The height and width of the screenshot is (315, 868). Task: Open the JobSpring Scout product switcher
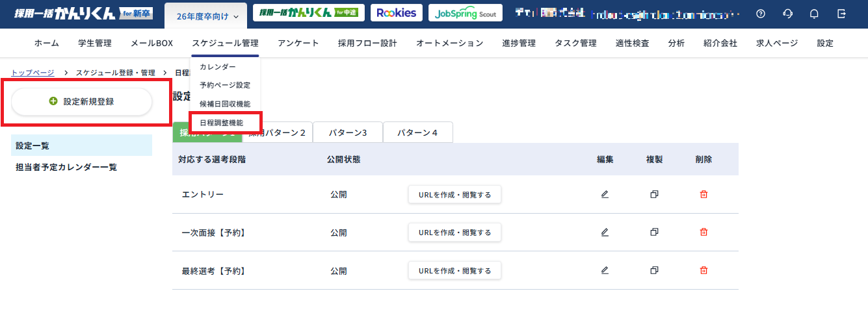point(465,14)
